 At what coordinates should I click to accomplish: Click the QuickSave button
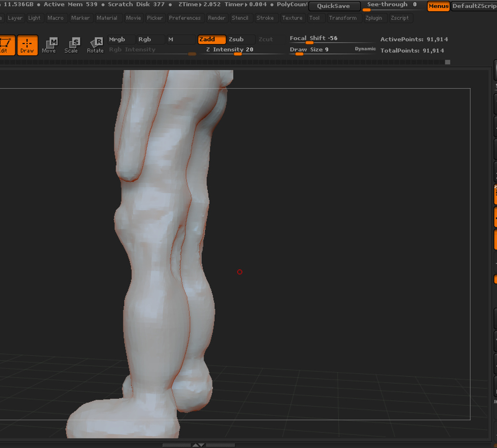[x=334, y=6]
